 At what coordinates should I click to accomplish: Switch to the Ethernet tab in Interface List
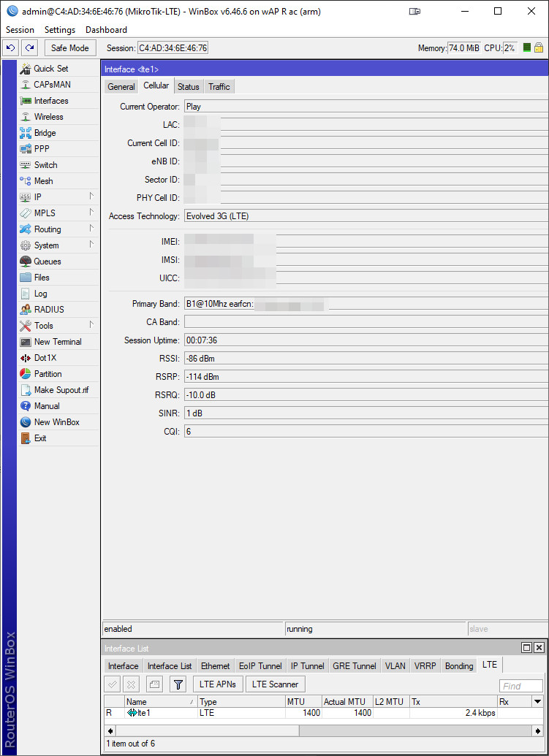215,666
